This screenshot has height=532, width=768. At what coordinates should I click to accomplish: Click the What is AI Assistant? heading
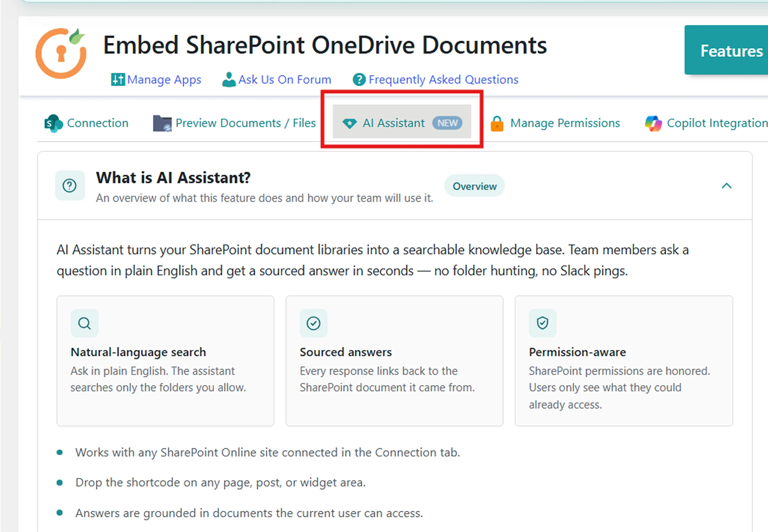[x=173, y=178]
